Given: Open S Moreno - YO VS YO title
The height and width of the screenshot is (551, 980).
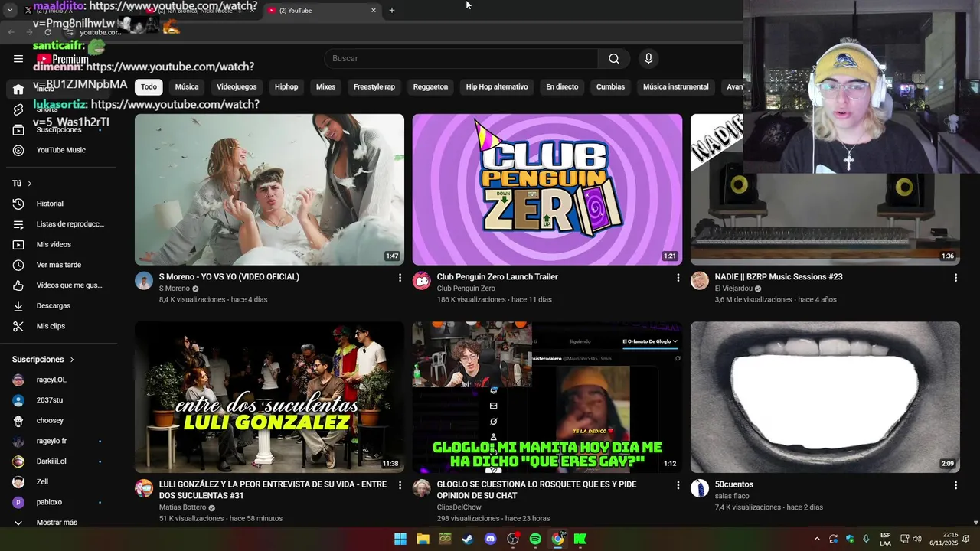Looking at the screenshot, I should [x=229, y=277].
